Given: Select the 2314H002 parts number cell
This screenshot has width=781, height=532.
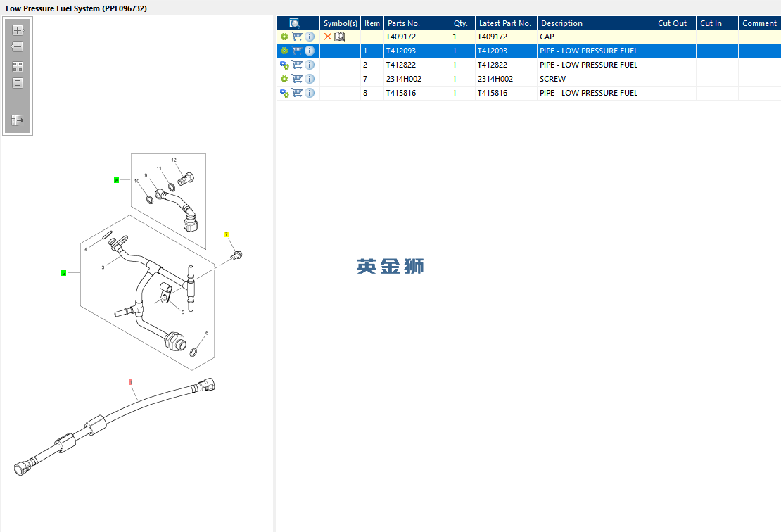Looking at the screenshot, I should pyautogui.click(x=417, y=79).
